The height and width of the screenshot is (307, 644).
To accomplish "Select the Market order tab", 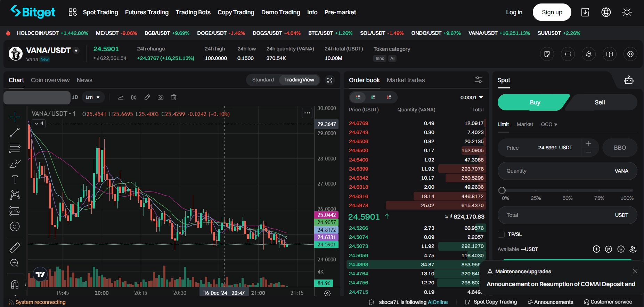I will [x=525, y=124].
